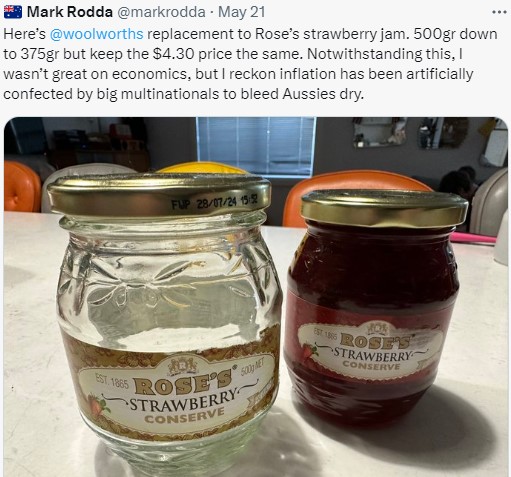Click the strawberry illustration on the left label
The height and width of the screenshot is (477, 511).
[x=99, y=406]
